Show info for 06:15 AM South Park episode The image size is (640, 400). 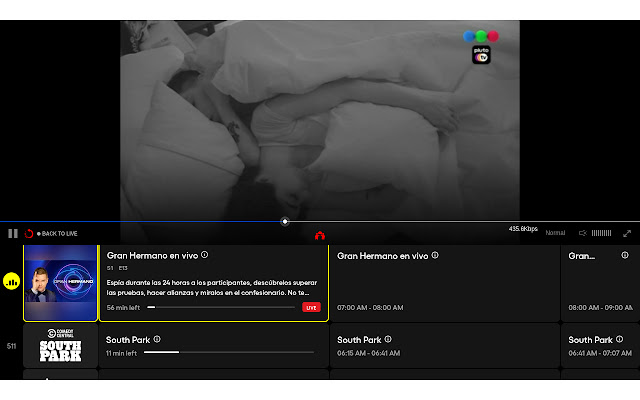[388, 339]
